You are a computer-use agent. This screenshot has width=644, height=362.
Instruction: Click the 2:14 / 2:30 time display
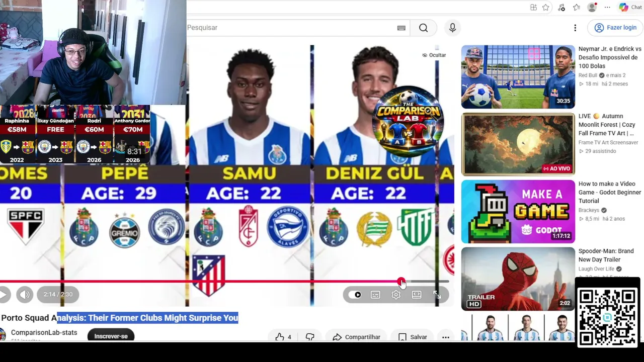click(58, 295)
